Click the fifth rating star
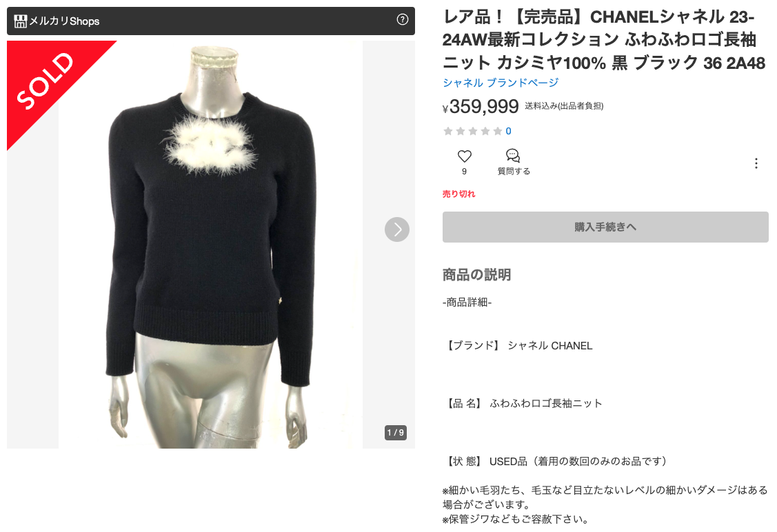Viewport: 777px width, 532px height. (498, 131)
